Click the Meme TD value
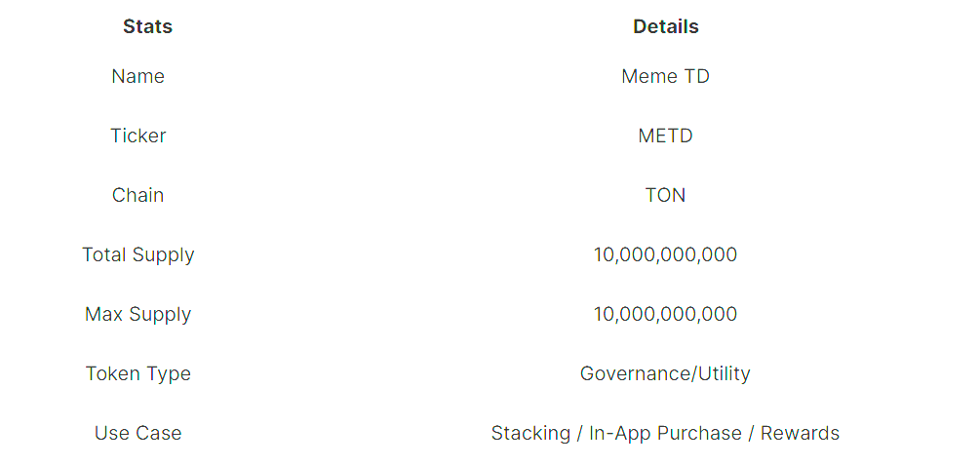This screenshot has width=980, height=466. 666,76
